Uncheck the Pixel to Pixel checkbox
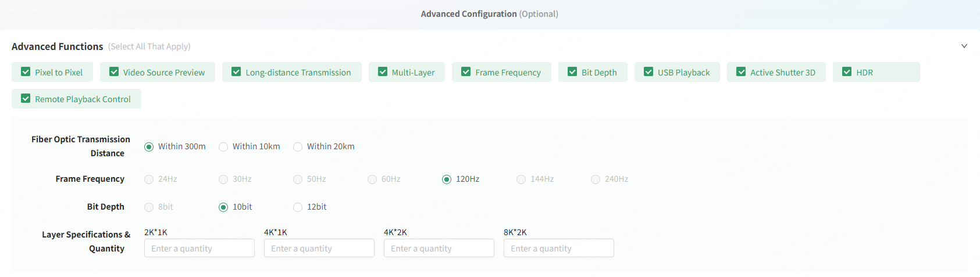The height and width of the screenshot is (277, 980). pos(26,72)
